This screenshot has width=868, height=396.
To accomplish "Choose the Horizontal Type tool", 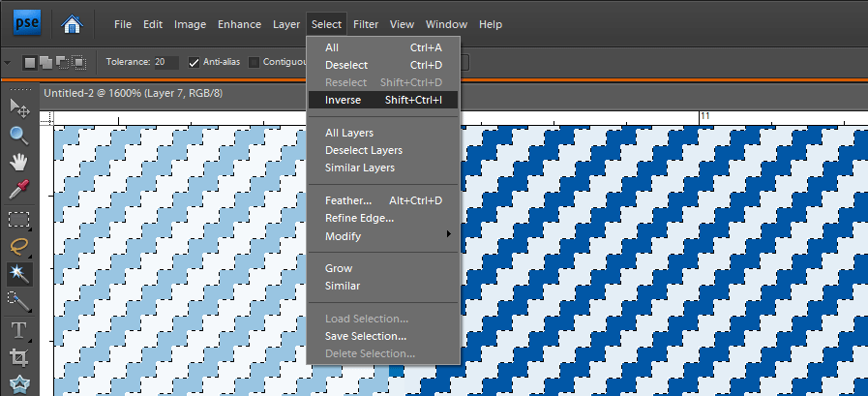I will tap(19, 329).
